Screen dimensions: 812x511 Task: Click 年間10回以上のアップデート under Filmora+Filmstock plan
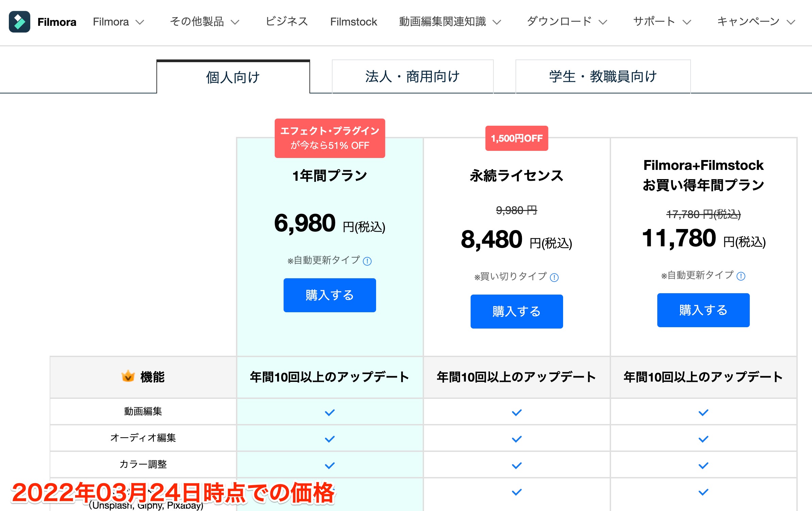tap(704, 377)
